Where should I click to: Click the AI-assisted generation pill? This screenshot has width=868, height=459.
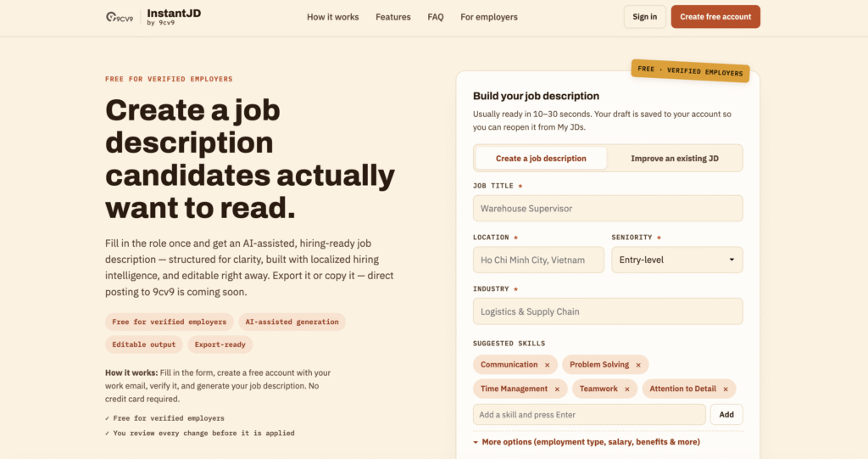292,322
